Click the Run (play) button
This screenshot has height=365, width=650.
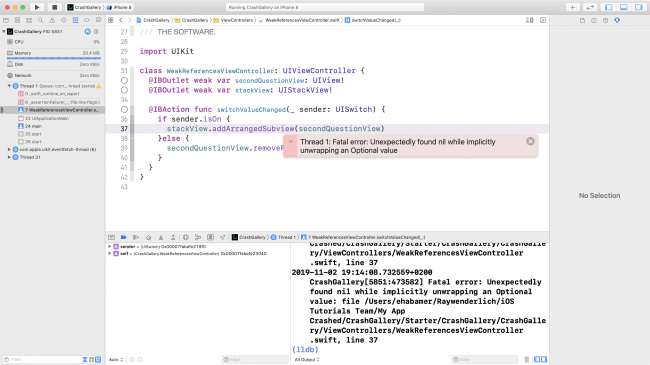pos(37,7)
